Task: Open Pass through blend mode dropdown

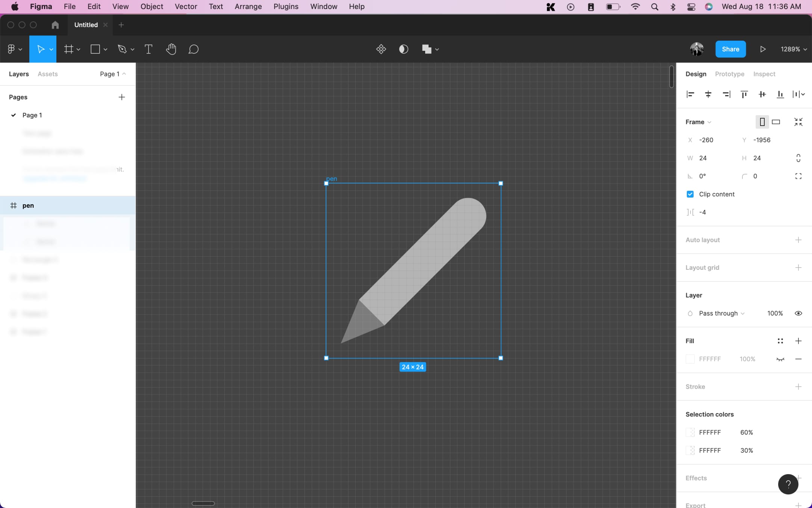Action: point(721,313)
